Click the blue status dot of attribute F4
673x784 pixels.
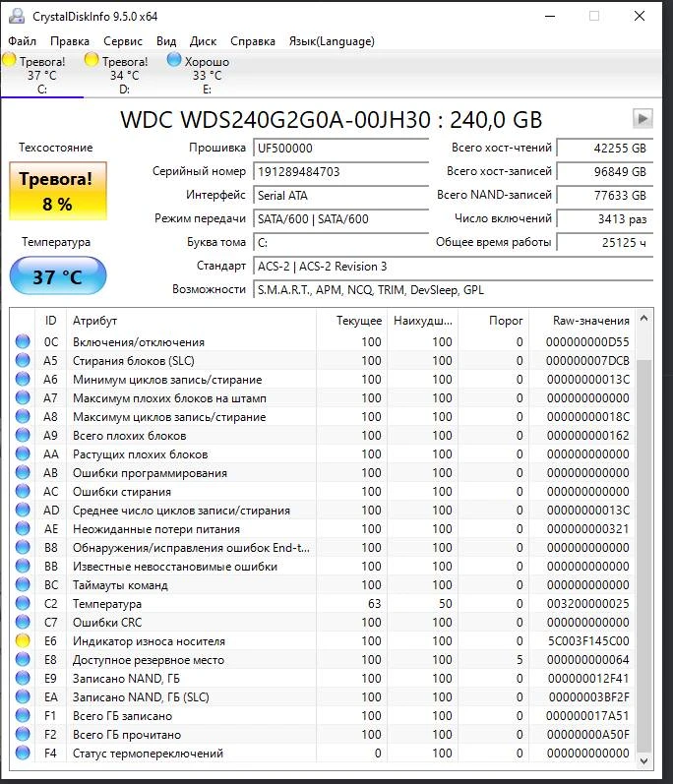pos(23,753)
